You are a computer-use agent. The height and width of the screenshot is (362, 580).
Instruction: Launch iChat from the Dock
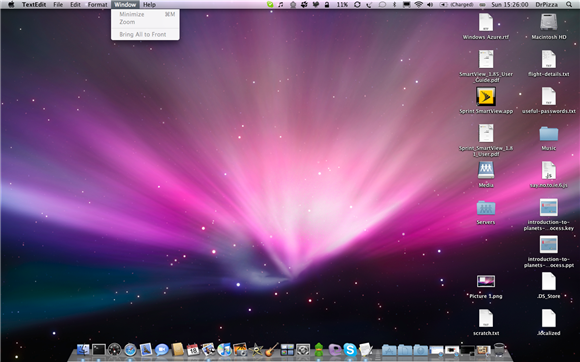click(162, 349)
